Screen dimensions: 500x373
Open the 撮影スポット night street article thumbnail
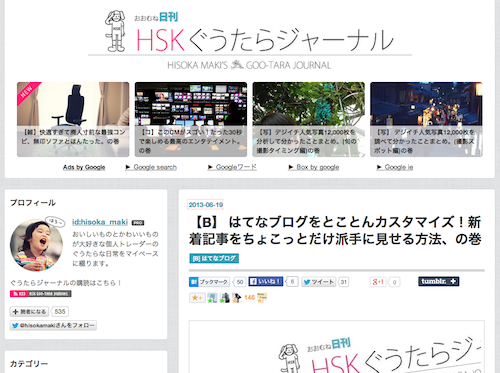(426, 119)
